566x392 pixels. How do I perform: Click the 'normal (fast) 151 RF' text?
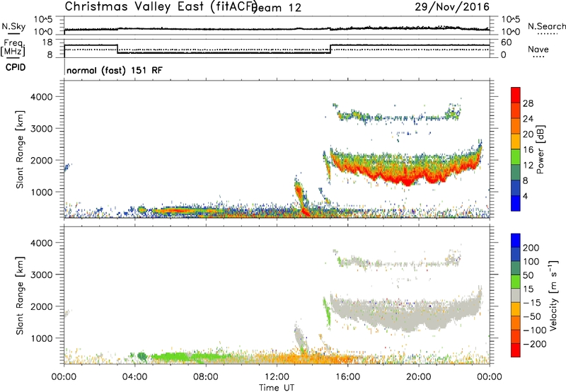pyautogui.click(x=115, y=70)
